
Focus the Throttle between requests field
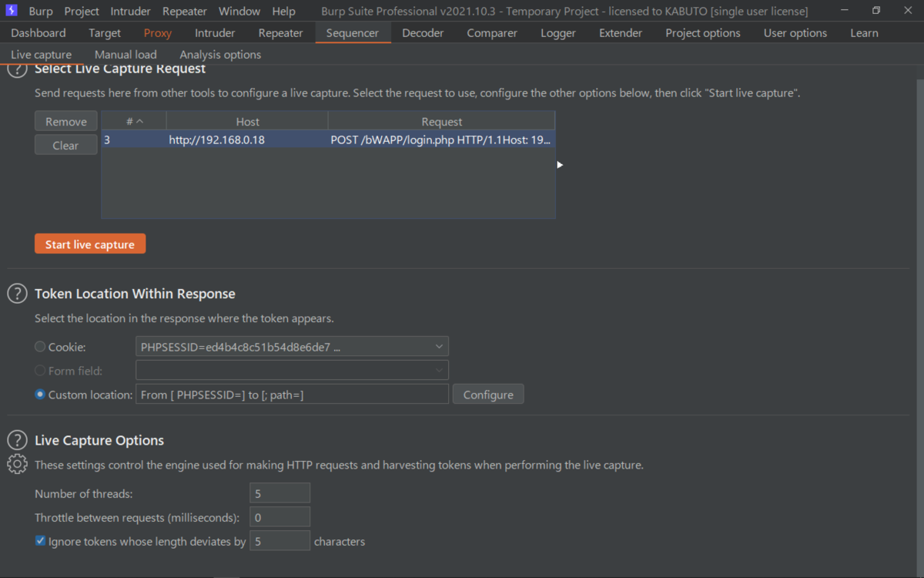point(280,517)
